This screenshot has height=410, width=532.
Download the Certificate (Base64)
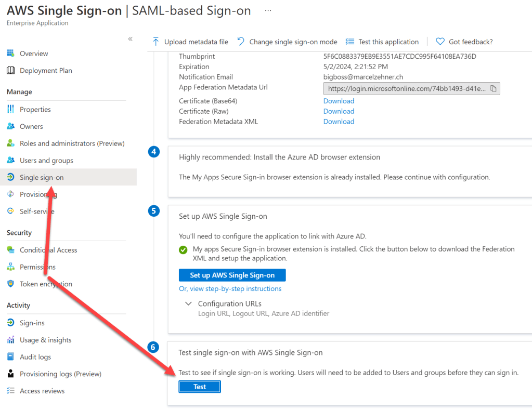(x=339, y=101)
